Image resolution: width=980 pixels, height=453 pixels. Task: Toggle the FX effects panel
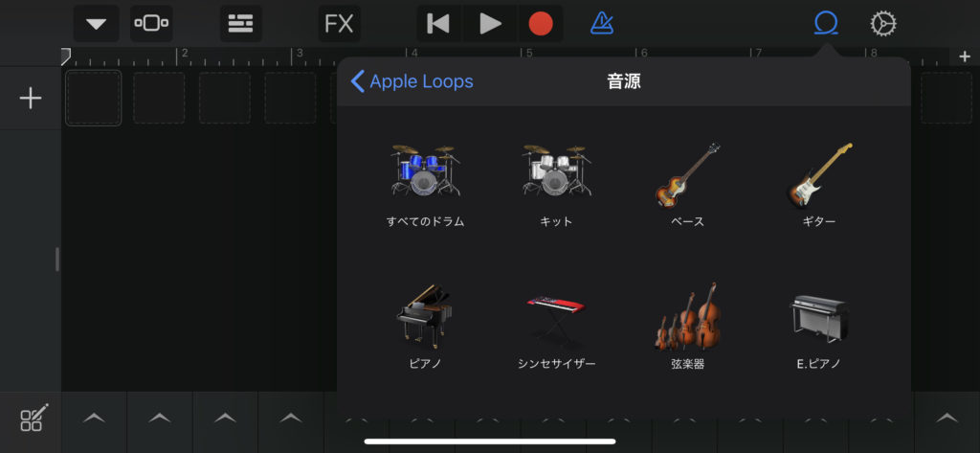click(340, 23)
